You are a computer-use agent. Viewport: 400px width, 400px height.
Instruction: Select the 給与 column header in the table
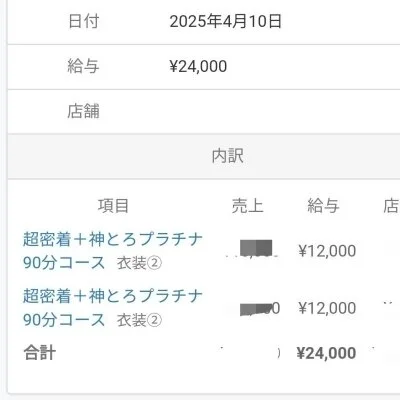323,206
